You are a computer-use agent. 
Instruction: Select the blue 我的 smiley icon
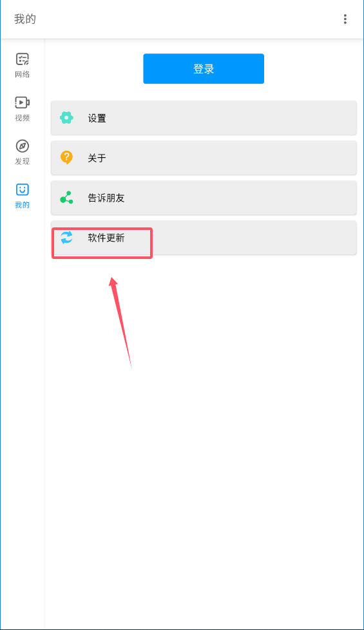coord(22,189)
